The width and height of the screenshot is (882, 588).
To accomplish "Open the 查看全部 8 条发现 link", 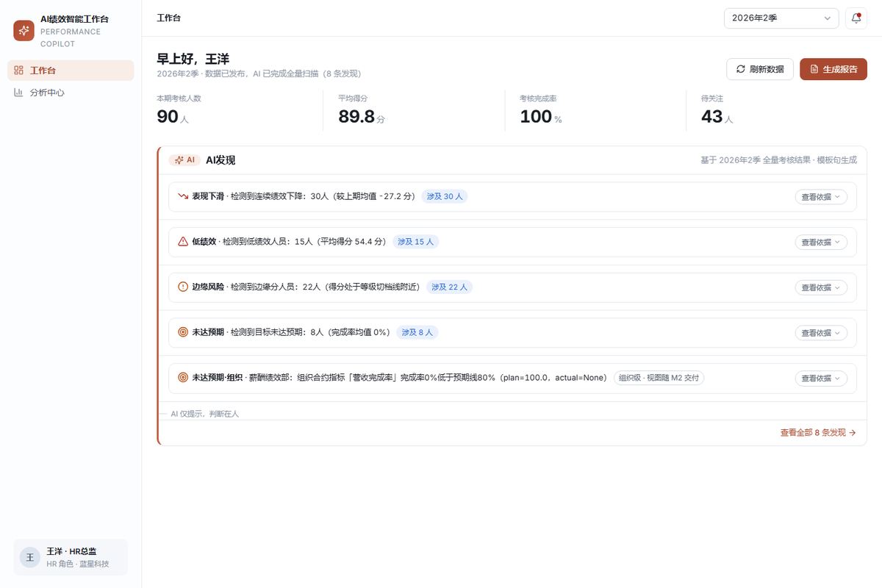I will point(818,433).
